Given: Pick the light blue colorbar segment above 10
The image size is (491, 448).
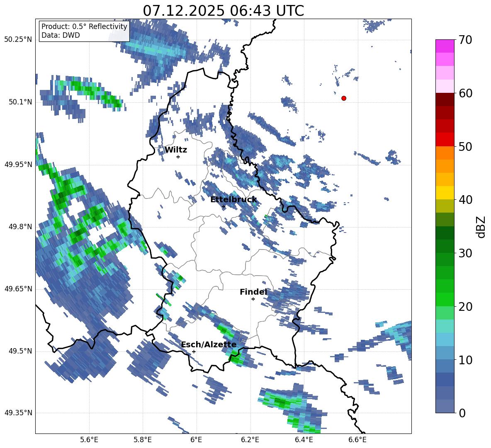Looking at the screenshot, I should pyautogui.click(x=445, y=353).
